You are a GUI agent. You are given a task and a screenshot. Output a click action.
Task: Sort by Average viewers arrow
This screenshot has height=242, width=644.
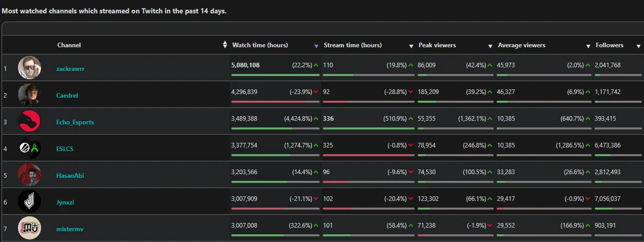(x=588, y=46)
